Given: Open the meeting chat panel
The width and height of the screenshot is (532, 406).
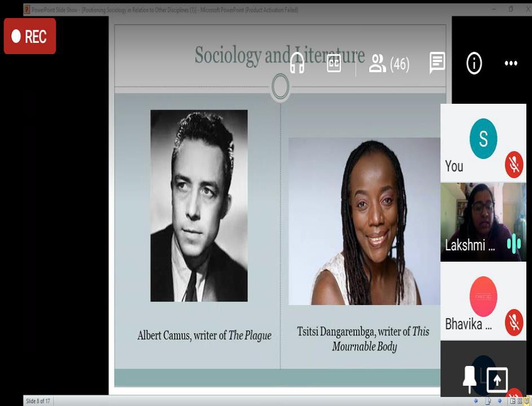Looking at the screenshot, I should click(x=437, y=63).
